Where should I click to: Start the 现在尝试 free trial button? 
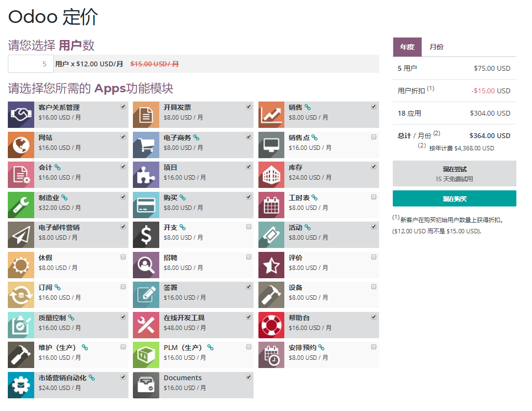point(454,173)
